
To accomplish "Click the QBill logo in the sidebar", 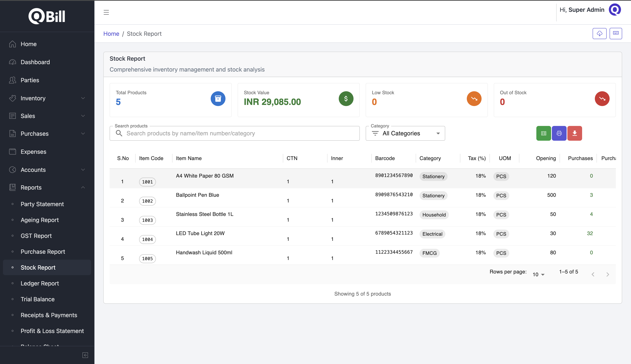I will (47, 16).
